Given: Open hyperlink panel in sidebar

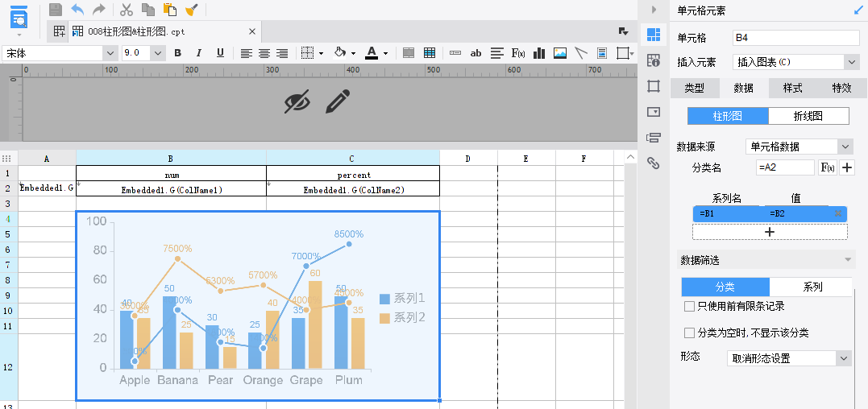Looking at the screenshot, I should point(654,163).
